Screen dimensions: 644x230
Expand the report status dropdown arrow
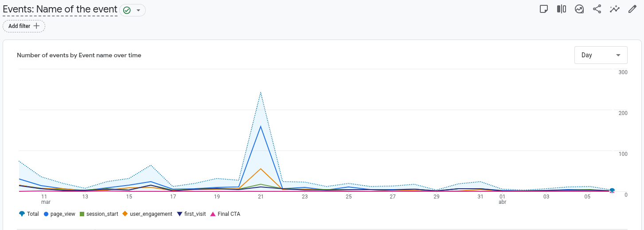[x=138, y=10]
